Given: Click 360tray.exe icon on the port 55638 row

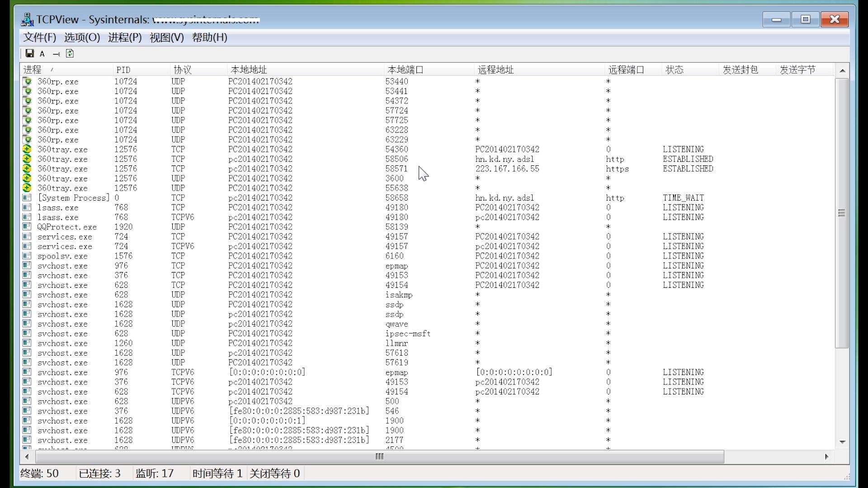Looking at the screenshot, I should pos(27,188).
